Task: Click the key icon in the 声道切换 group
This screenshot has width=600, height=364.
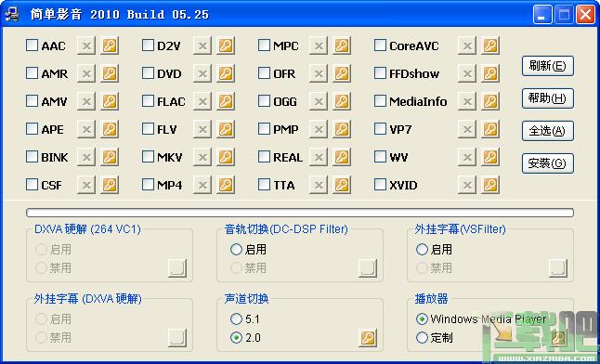Action: 368,338
